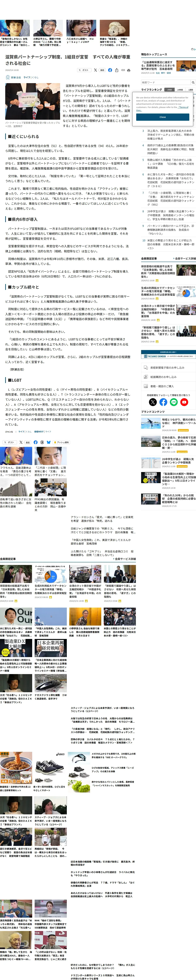Click X icon beside 反応 in bottom share bar
This screenshot has width=196, height=980.
coord(21,442)
